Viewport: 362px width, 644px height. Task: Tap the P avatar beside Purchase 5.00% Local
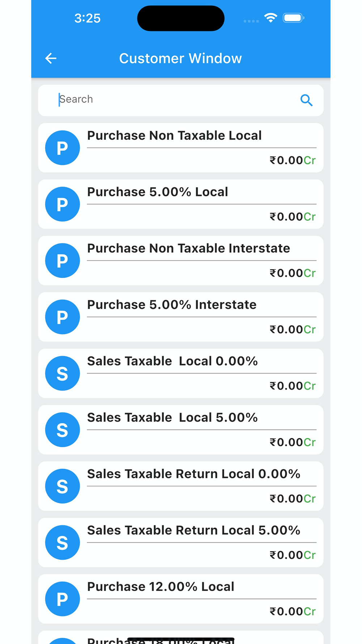click(x=62, y=204)
